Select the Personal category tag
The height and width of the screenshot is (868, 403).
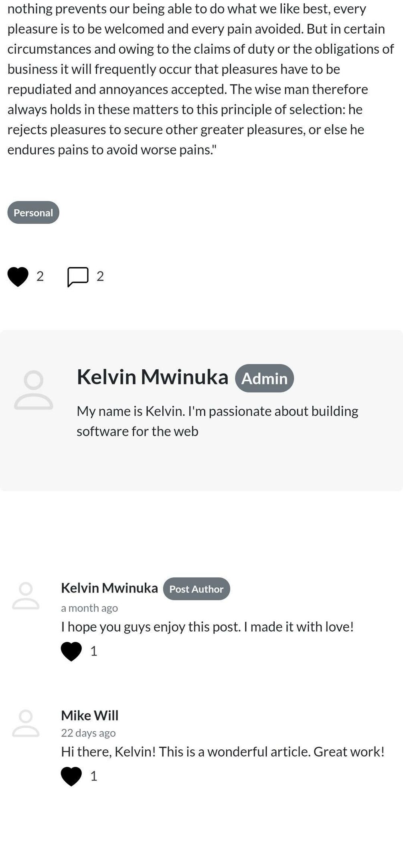click(x=33, y=212)
